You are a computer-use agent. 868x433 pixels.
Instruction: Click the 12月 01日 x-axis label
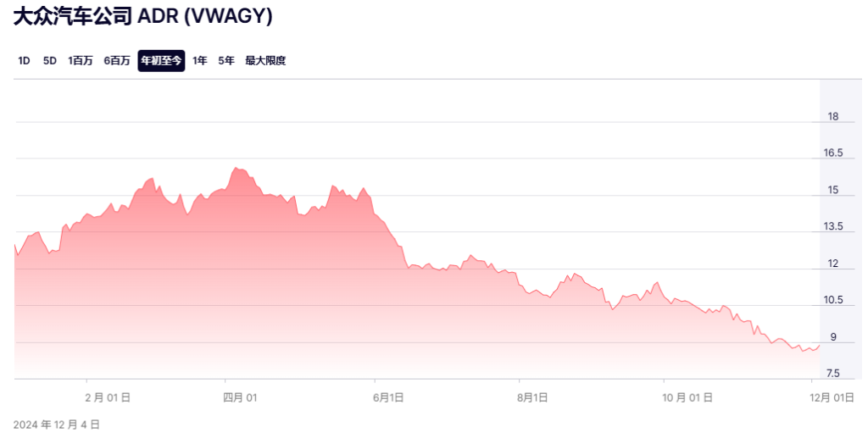[x=832, y=397]
